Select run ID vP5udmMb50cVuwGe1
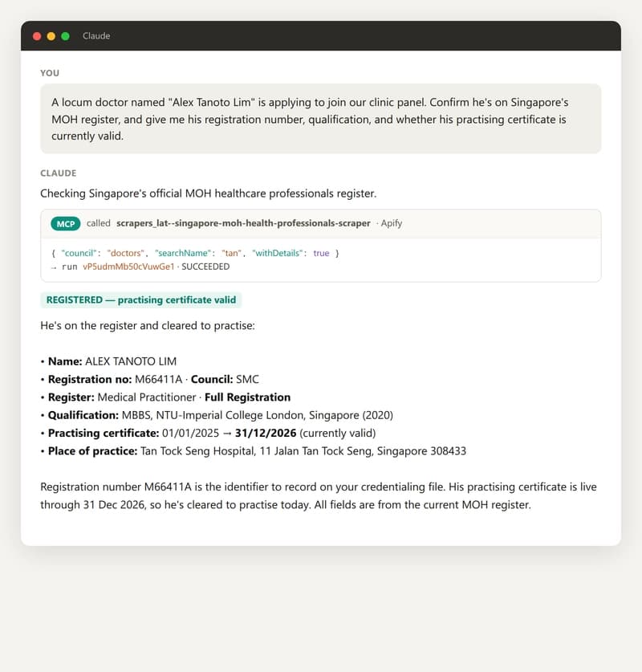The height and width of the screenshot is (672, 642). (128, 267)
